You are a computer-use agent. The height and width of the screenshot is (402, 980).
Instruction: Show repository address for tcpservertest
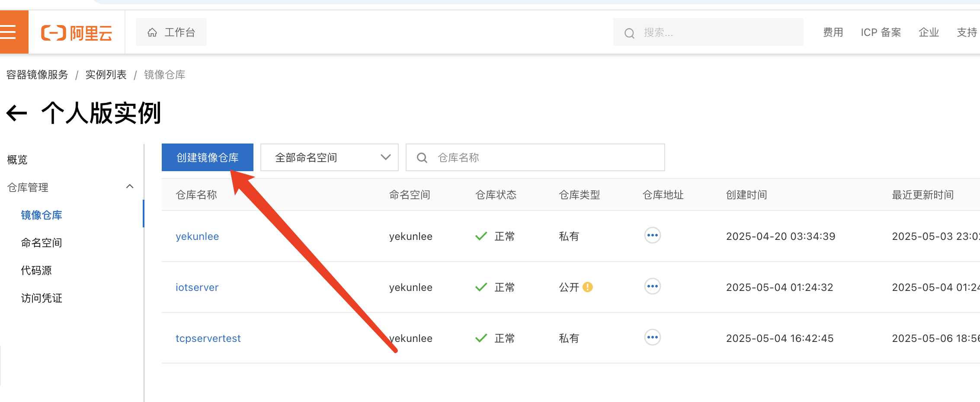point(652,338)
